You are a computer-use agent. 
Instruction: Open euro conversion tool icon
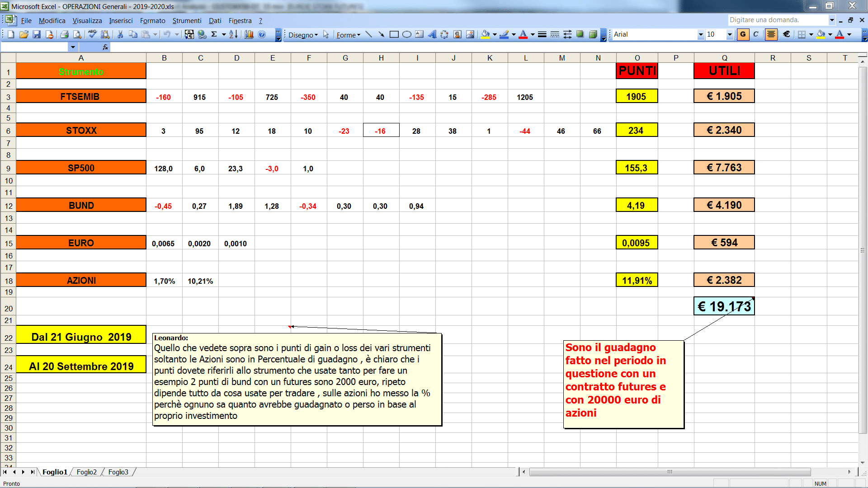pyautogui.click(x=189, y=34)
